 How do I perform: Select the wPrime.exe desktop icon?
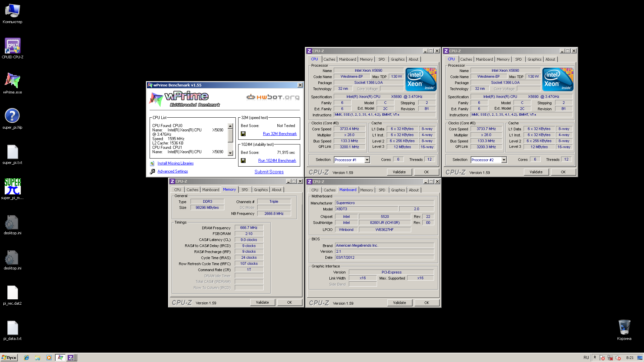pos(12,84)
